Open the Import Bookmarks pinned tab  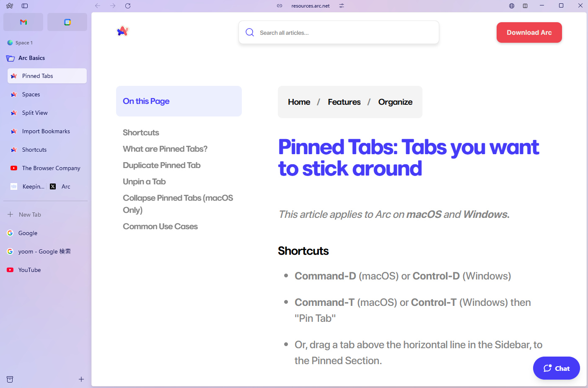coord(47,131)
